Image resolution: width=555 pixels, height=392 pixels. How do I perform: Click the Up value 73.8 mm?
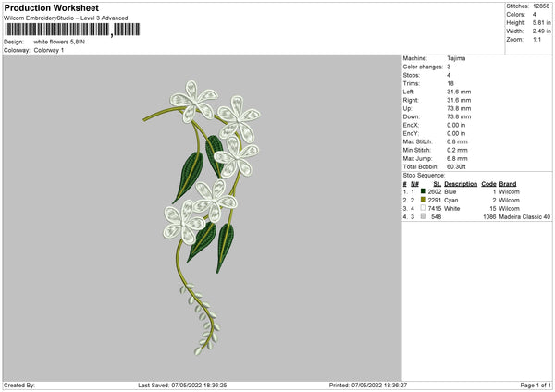[x=459, y=108]
